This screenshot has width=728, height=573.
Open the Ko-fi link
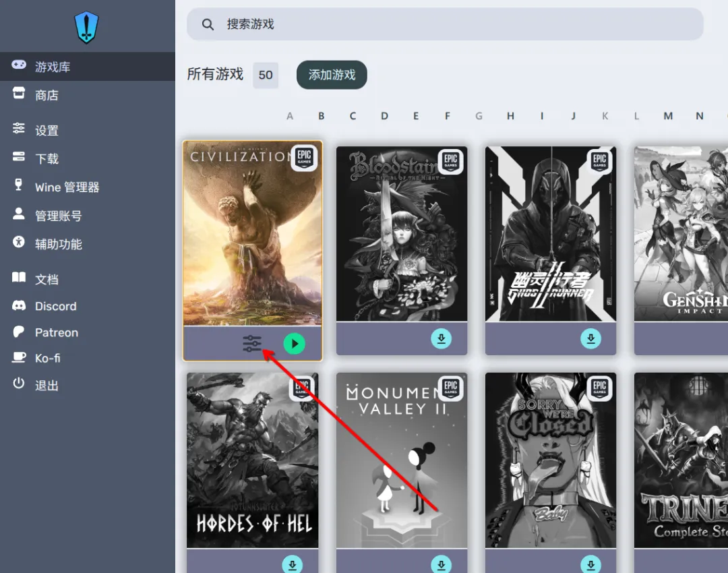click(87, 358)
